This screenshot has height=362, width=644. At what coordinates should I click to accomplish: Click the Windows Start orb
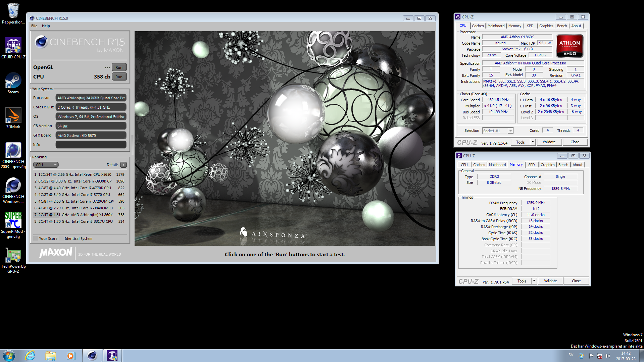[x=9, y=355]
